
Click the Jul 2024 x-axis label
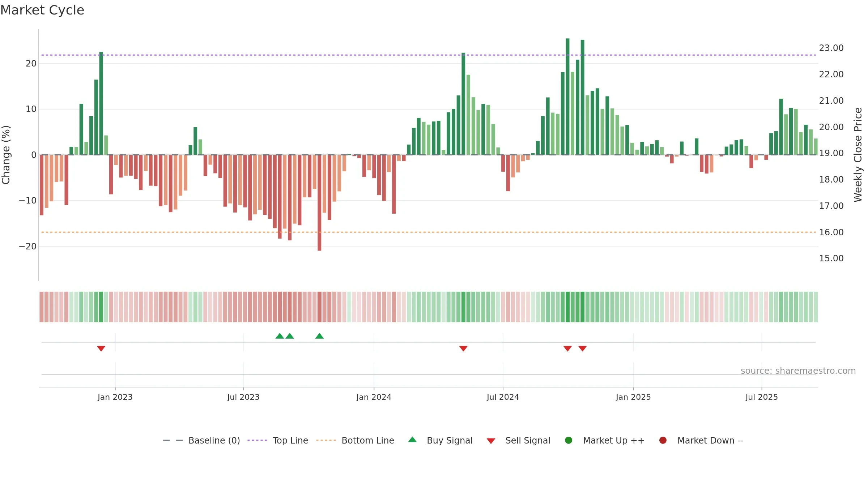(x=503, y=397)
